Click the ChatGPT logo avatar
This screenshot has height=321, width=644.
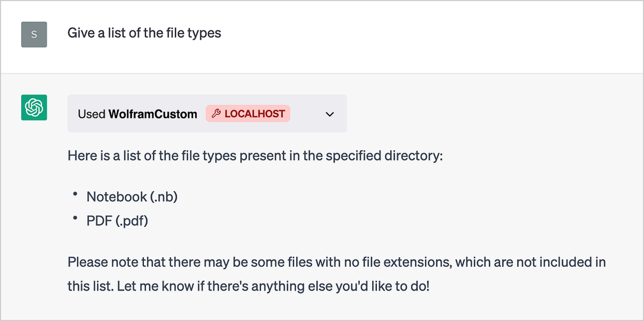34,107
